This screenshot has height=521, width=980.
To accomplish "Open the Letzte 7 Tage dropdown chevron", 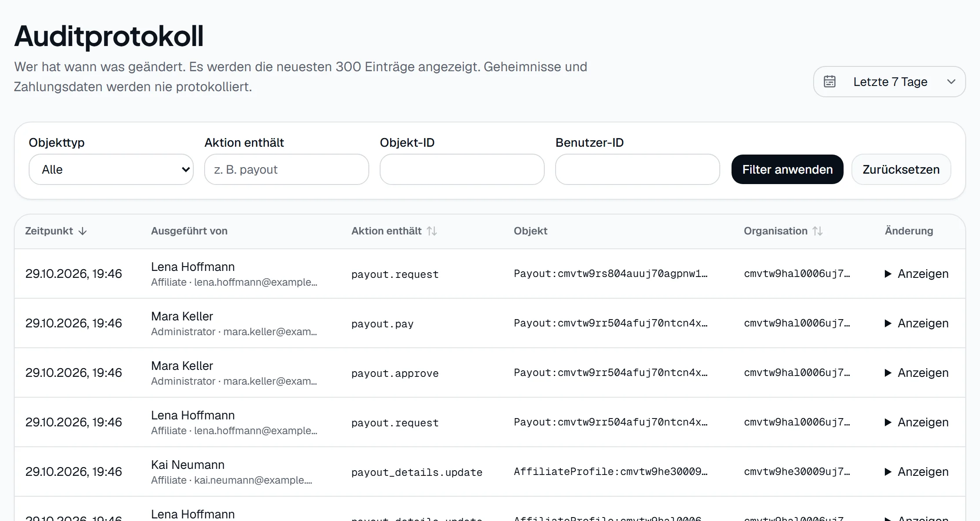I will 951,82.
